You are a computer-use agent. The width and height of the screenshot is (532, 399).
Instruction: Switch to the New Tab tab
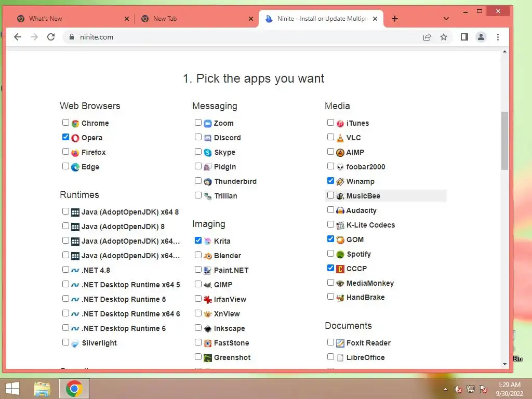coord(197,19)
